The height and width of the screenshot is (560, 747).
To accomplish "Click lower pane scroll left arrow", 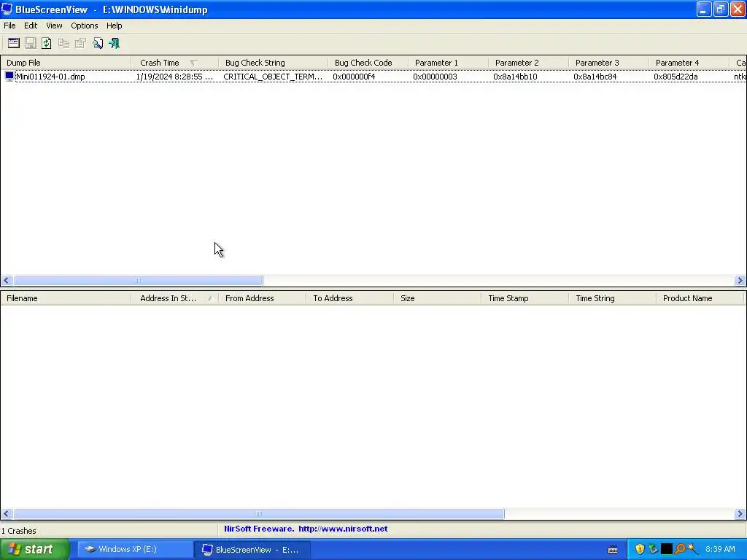I will click(6, 514).
